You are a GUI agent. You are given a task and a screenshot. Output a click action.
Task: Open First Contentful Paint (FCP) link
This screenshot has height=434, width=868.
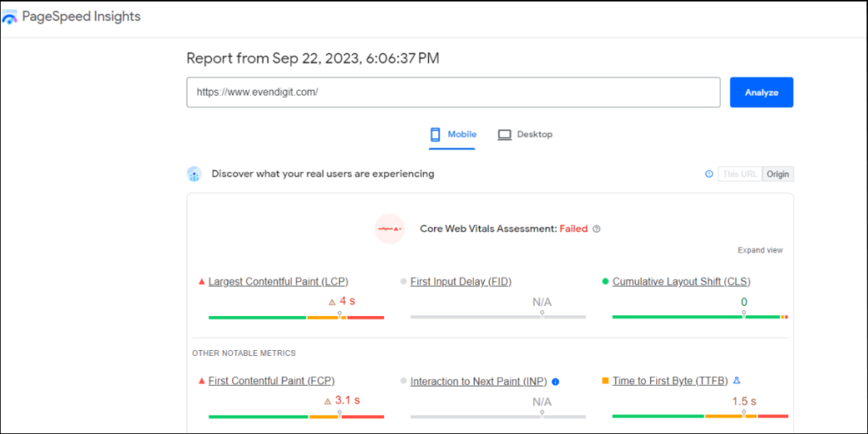click(271, 381)
